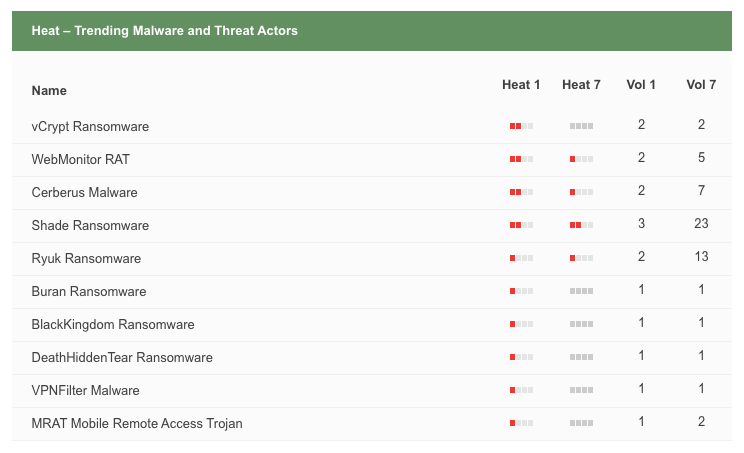This screenshot has width=744, height=453.
Task: Click the Heat Trending Malware header banner
Action: point(372,31)
